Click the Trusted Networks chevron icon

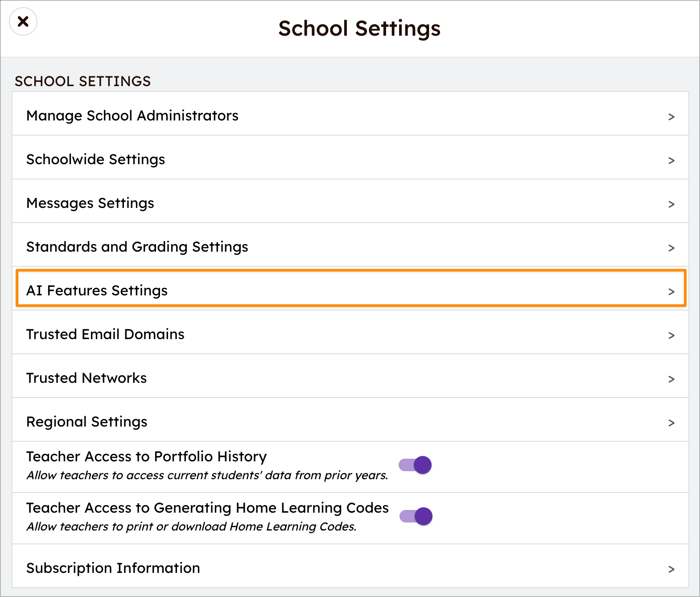[x=671, y=379]
